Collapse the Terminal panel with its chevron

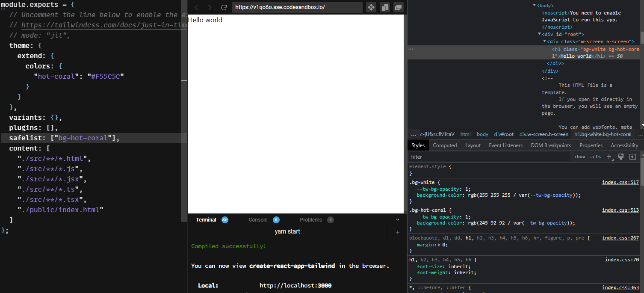(x=398, y=219)
